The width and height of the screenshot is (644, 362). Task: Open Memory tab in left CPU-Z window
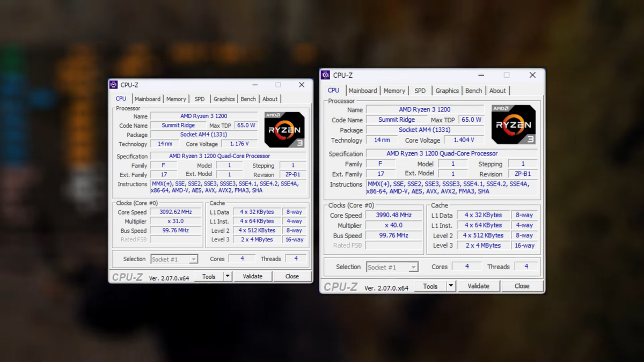point(176,99)
